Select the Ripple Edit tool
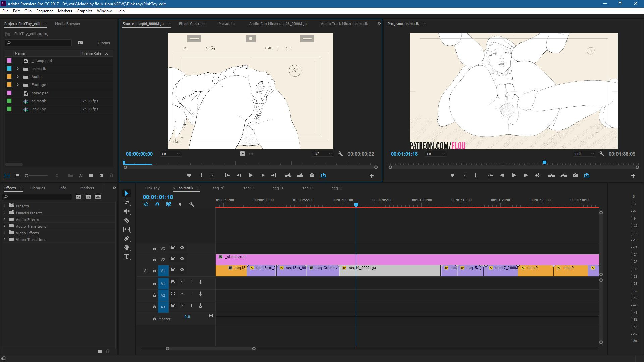The width and height of the screenshot is (644, 362). coord(127,211)
